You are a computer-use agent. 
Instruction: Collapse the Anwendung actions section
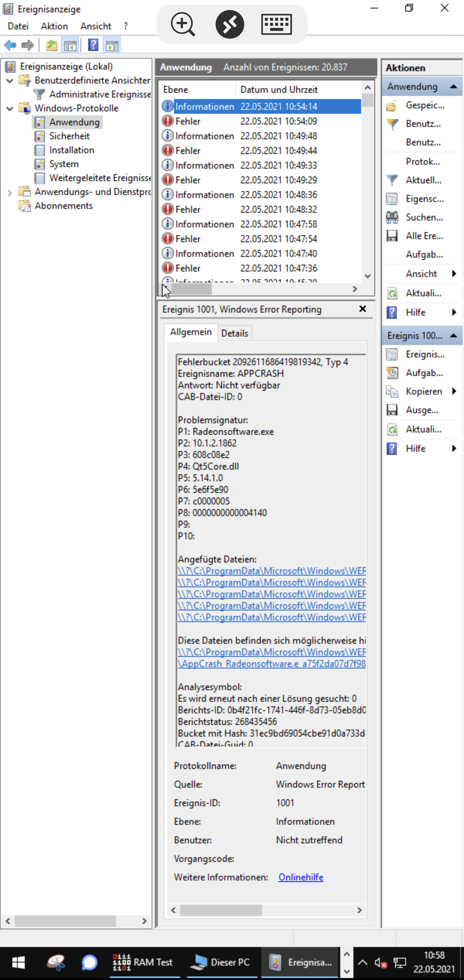tap(453, 87)
